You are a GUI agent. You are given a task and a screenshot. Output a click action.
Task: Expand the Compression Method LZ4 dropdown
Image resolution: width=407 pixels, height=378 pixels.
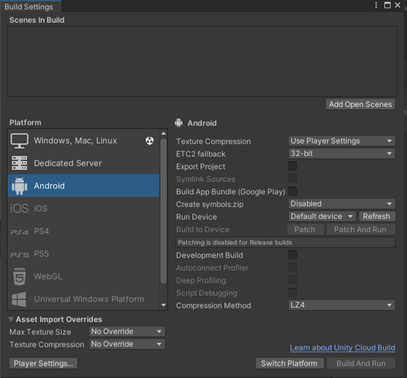pyautogui.click(x=342, y=305)
